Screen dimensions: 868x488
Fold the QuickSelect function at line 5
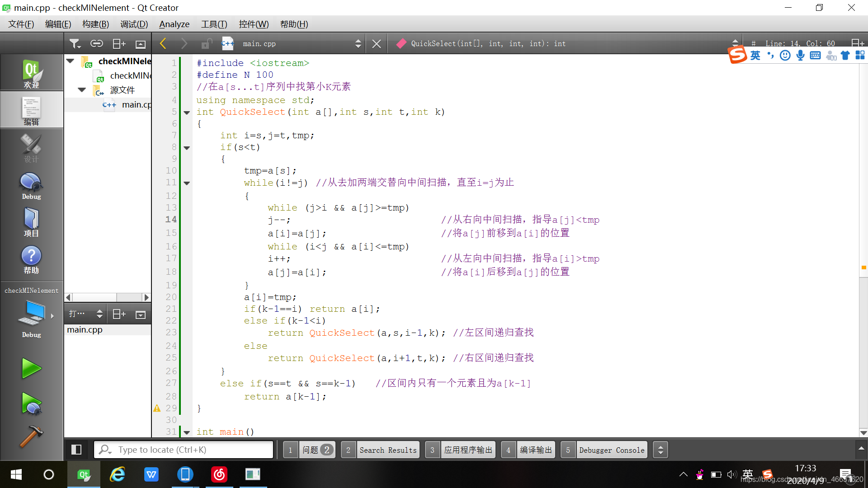187,113
